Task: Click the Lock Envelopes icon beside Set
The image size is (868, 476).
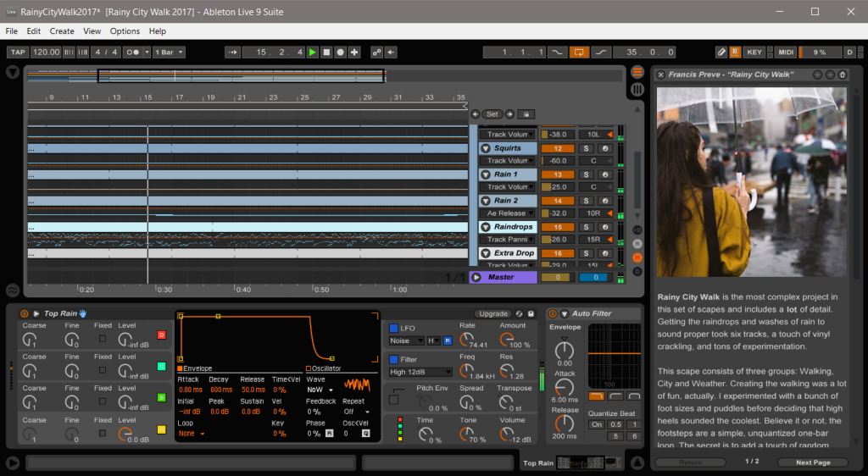Action: pos(526,114)
